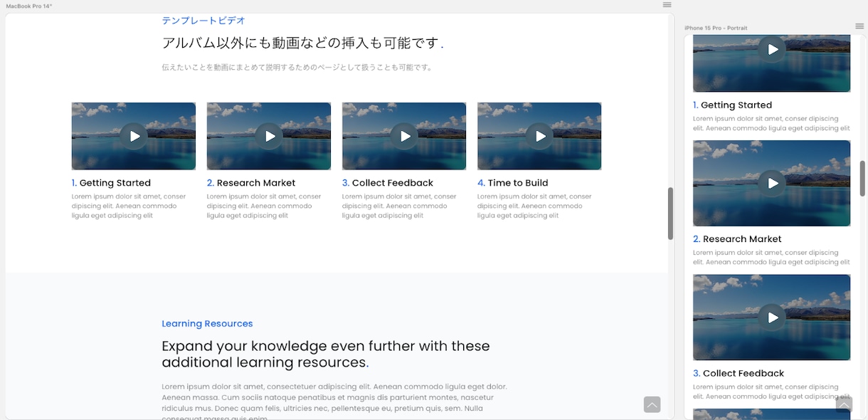Play the Collect Feedback video in MacBook view

tap(404, 136)
